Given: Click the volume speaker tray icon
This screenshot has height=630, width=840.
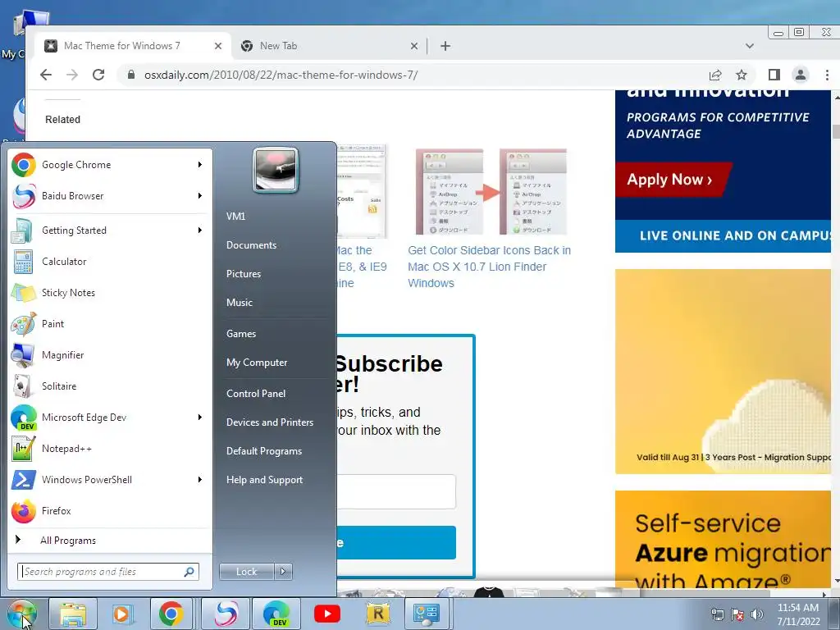Looking at the screenshot, I should (757, 614).
